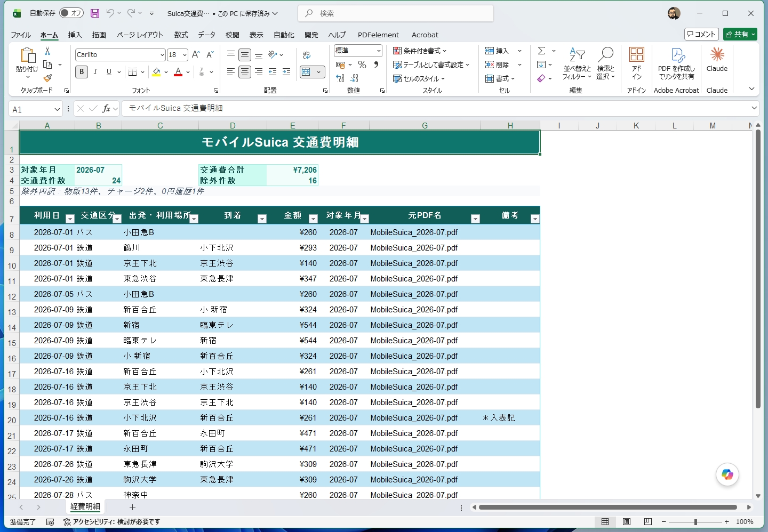
Task: Click the fill color bucket swatch
Action: coord(156,72)
